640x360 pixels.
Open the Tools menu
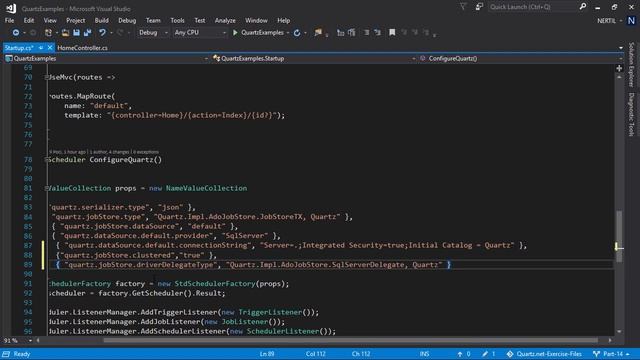[x=177, y=20]
